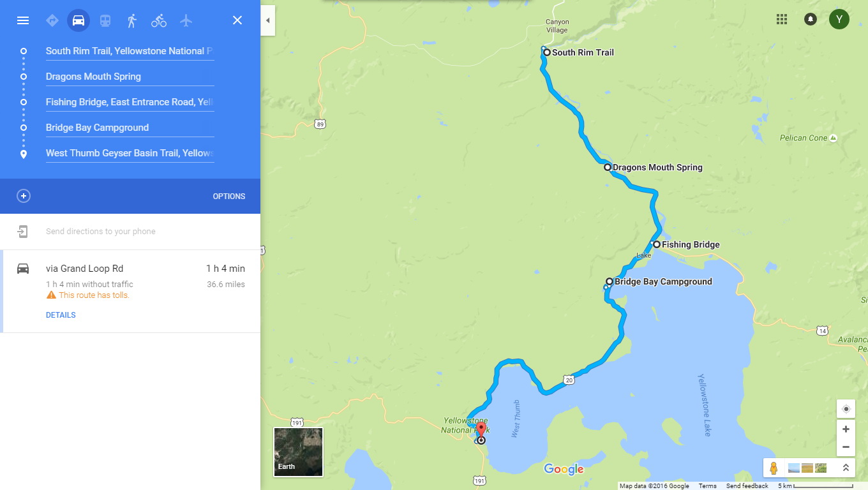This screenshot has height=490, width=868.
Task: Open the notifications bell
Action: pos(811,19)
